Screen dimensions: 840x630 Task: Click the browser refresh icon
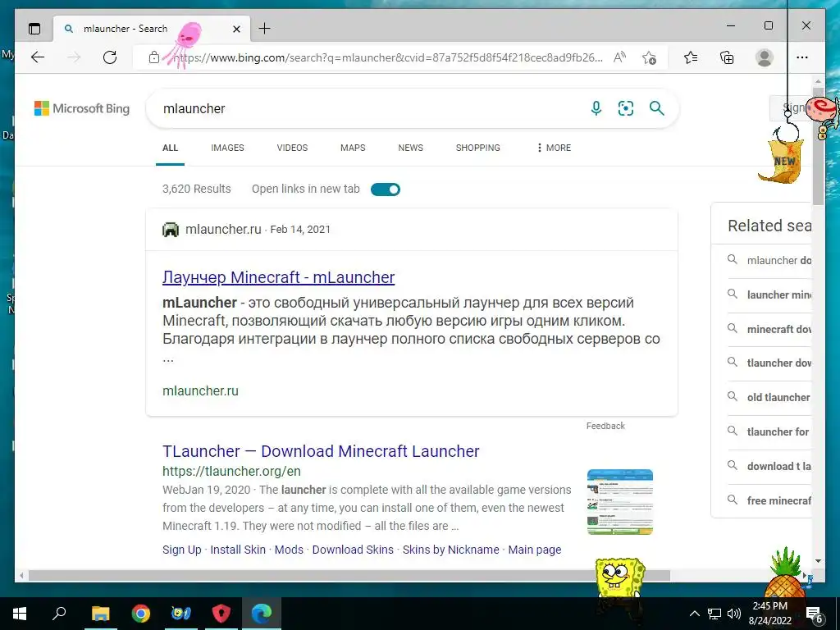point(110,57)
